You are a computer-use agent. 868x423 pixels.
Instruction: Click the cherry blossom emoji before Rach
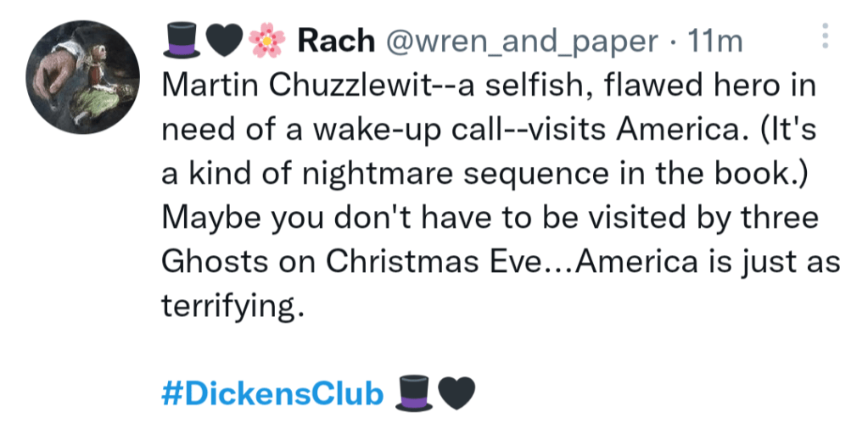pyautogui.click(x=265, y=41)
